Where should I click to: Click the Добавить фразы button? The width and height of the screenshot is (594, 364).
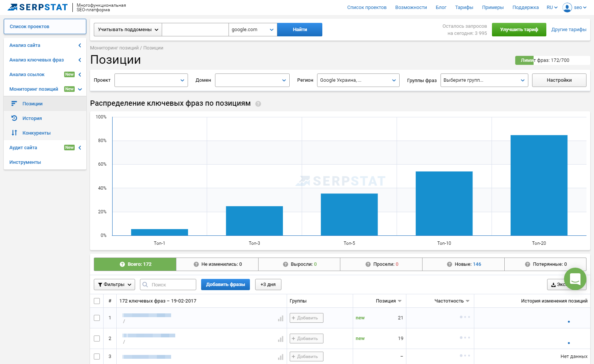(x=225, y=285)
